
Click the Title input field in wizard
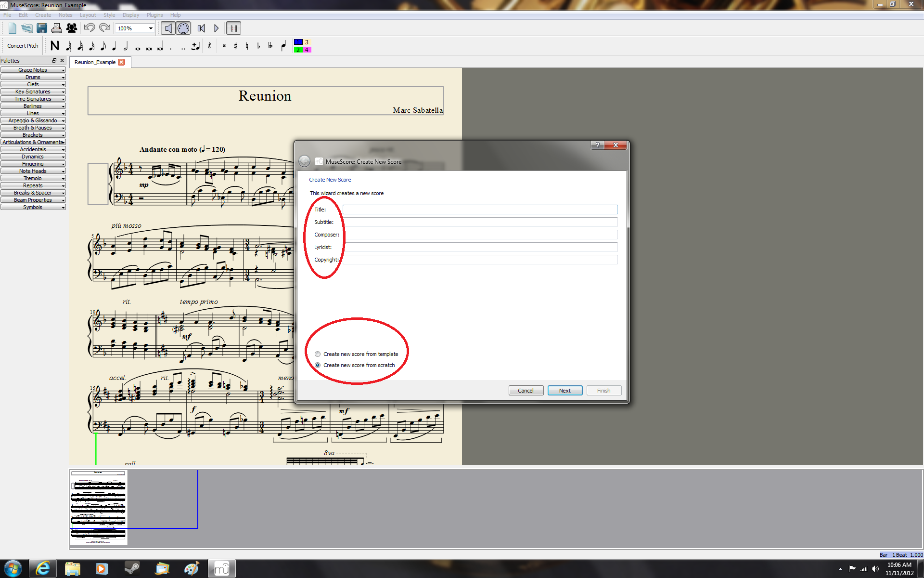point(480,209)
